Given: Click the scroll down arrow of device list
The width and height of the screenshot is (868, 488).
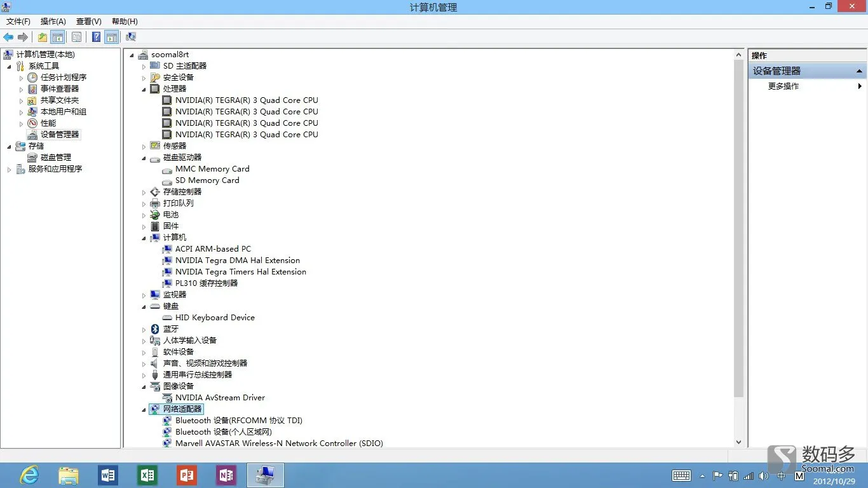Looking at the screenshot, I should pos(738,442).
